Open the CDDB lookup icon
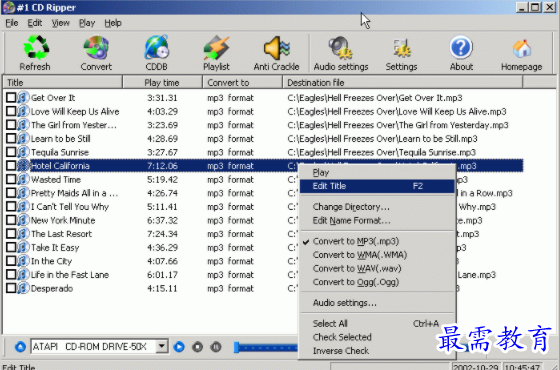Viewport: 560px width, 370px height. (x=156, y=47)
